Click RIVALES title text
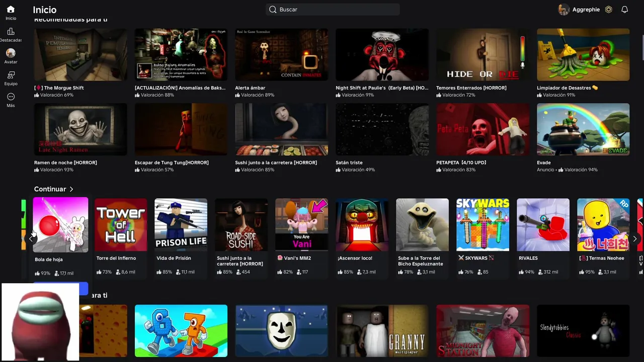The width and height of the screenshot is (644, 362). pos(528,258)
